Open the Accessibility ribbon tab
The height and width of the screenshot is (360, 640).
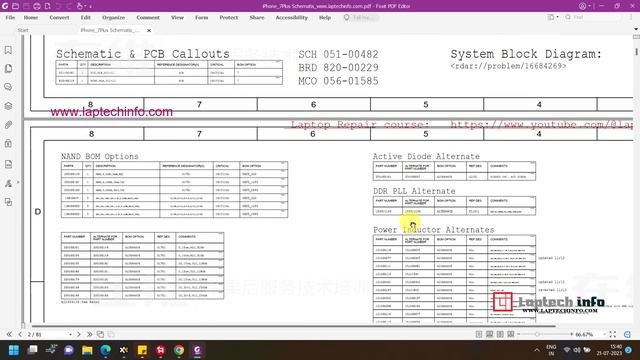291,18
